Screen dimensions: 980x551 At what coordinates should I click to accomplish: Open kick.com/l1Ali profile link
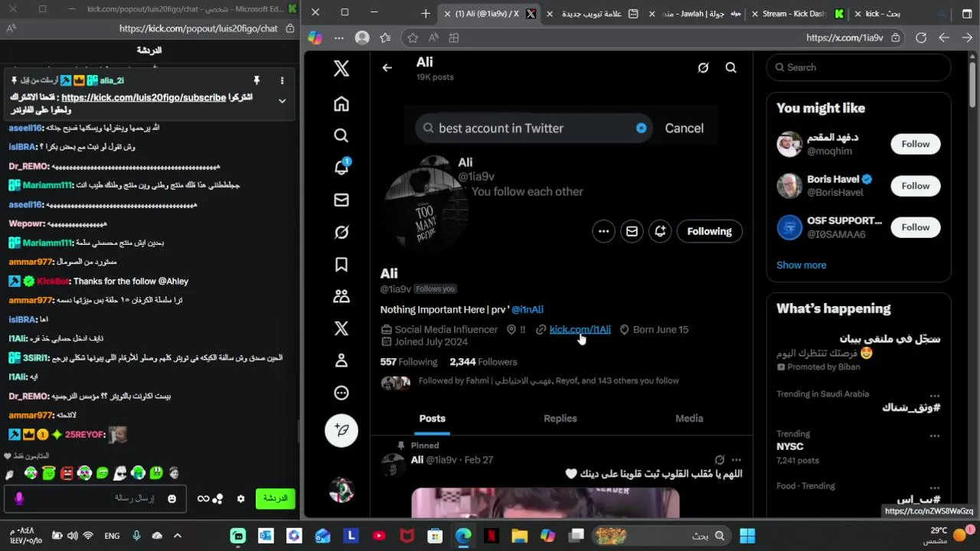580,329
